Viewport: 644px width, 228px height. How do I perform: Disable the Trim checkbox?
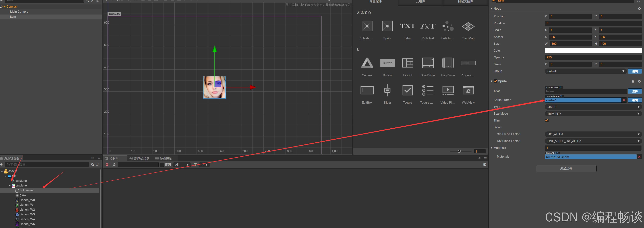546,120
